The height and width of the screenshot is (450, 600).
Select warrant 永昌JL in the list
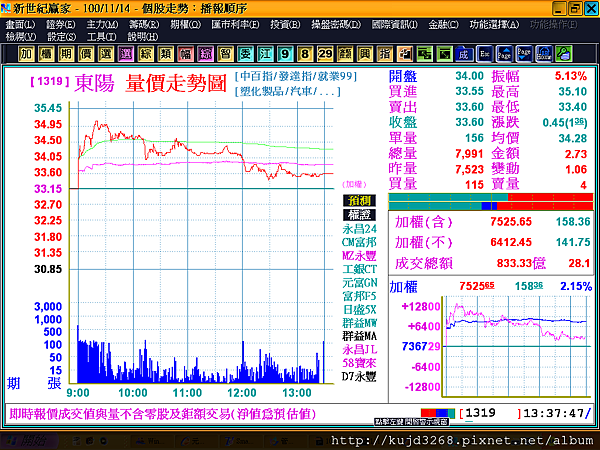359,349
